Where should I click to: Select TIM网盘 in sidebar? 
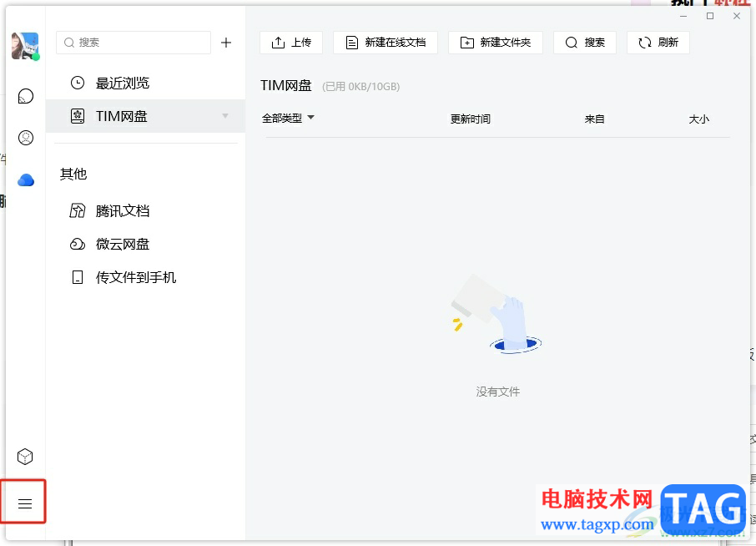[x=145, y=116]
